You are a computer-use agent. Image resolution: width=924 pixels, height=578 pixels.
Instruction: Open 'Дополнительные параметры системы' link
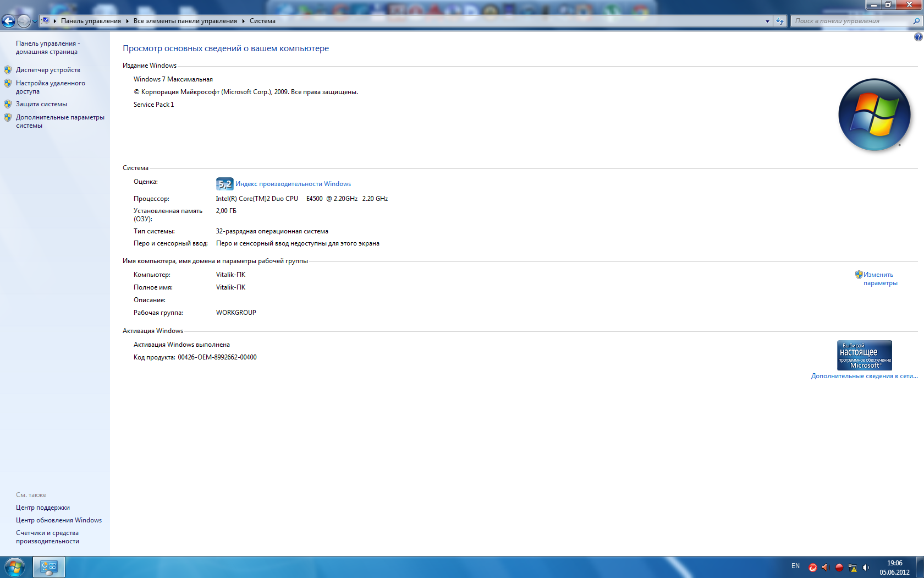pos(60,121)
